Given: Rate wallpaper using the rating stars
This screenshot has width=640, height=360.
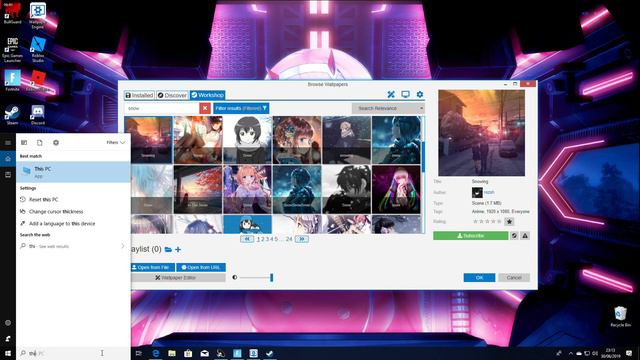Looking at the screenshot, I should pyautogui.click(x=487, y=222).
